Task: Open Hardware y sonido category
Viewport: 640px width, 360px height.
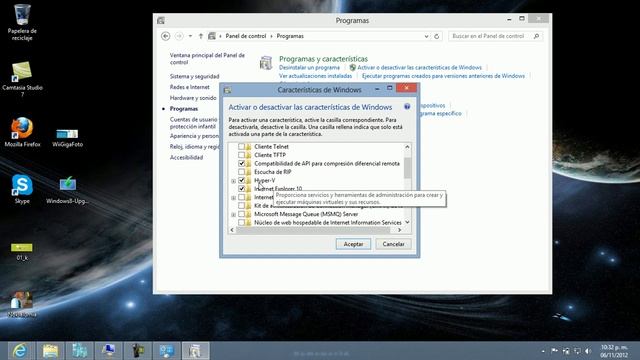Action: tap(193, 98)
